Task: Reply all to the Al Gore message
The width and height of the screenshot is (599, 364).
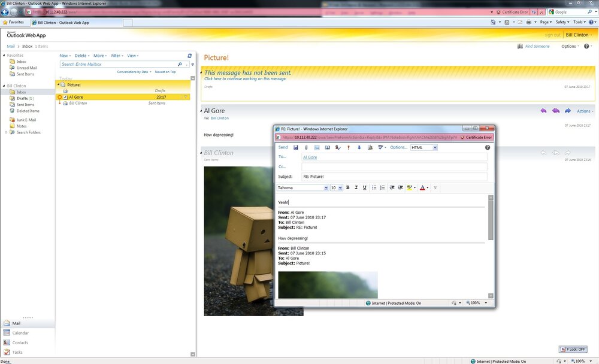Action: (556, 111)
